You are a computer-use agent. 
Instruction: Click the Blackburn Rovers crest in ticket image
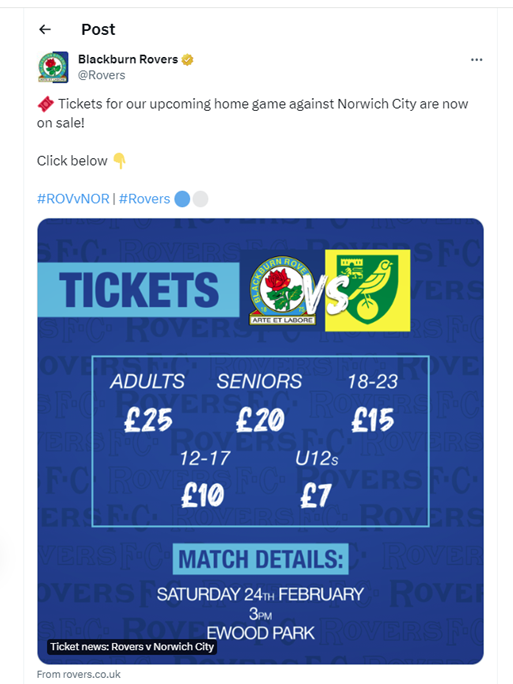(x=283, y=290)
